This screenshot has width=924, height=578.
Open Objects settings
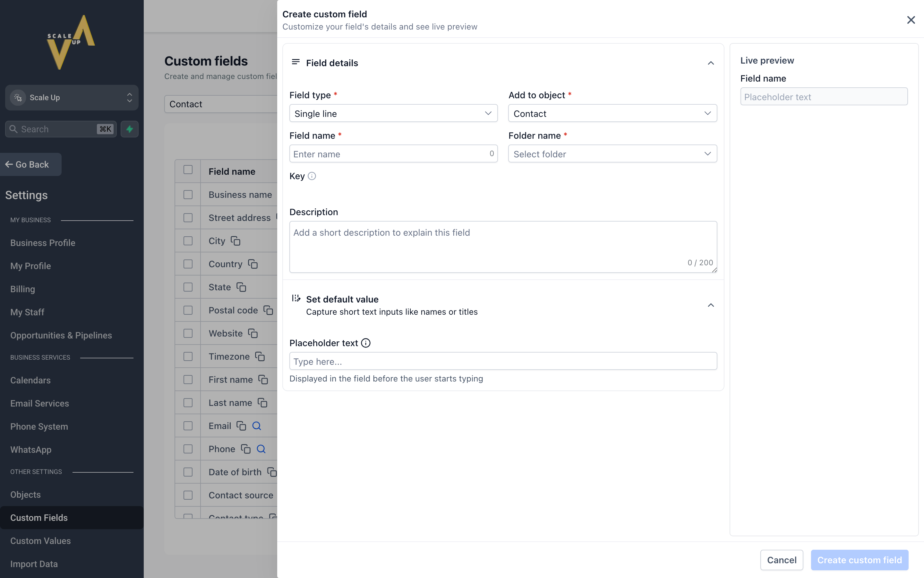25,495
